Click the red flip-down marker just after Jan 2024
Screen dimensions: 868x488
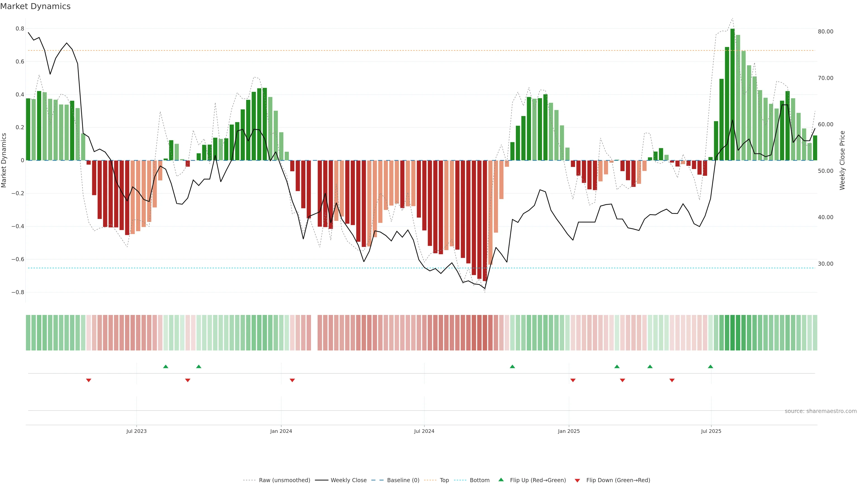[292, 380]
